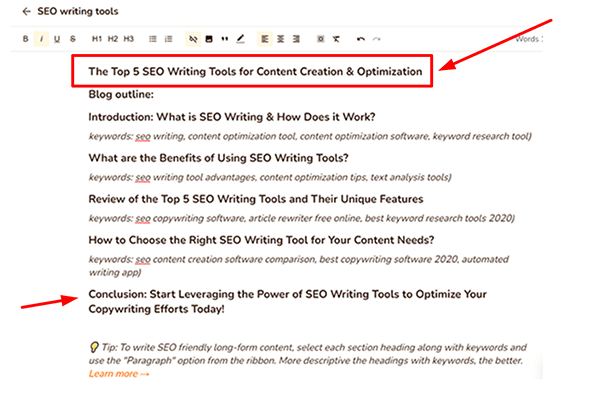The image size is (600, 400).
Task: Open the 'Learn more' link
Action: pos(119,374)
